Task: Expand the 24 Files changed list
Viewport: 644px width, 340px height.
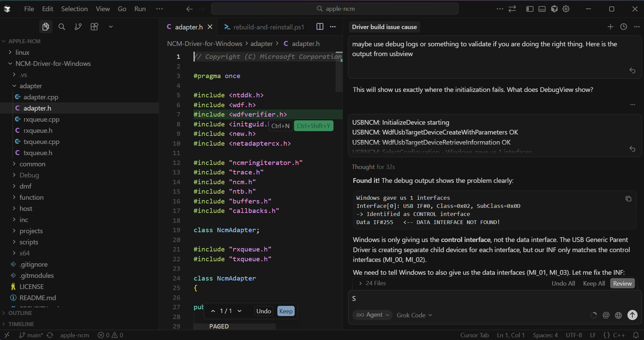Action: click(361, 283)
